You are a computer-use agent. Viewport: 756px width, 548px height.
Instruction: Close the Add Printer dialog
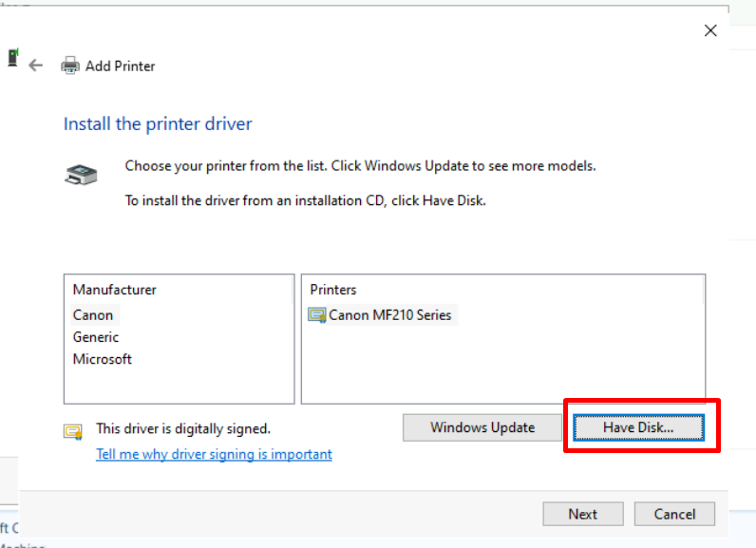[x=710, y=30]
